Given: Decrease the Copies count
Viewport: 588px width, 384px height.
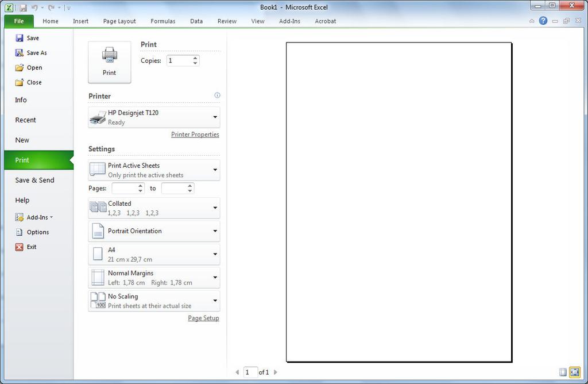Looking at the screenshot, I should tap(195, 63).
